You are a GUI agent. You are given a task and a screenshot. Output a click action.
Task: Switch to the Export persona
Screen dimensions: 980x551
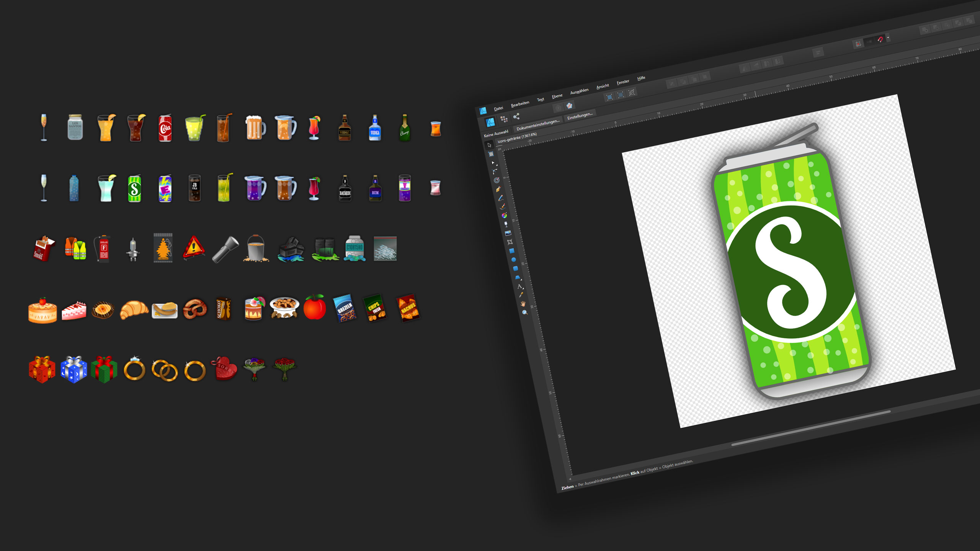516,117
